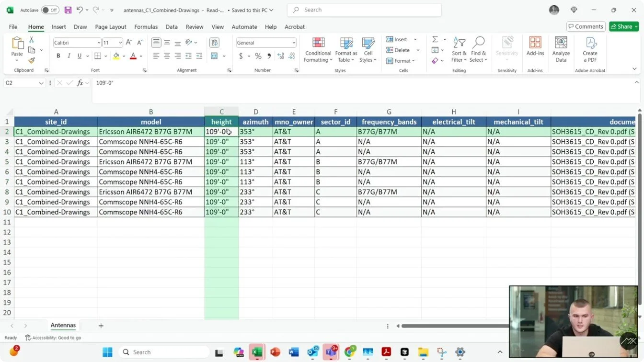Viewport: 644px width, 362px height.
Task: Increase indent in Alignment group
Action: click(198, 56)
